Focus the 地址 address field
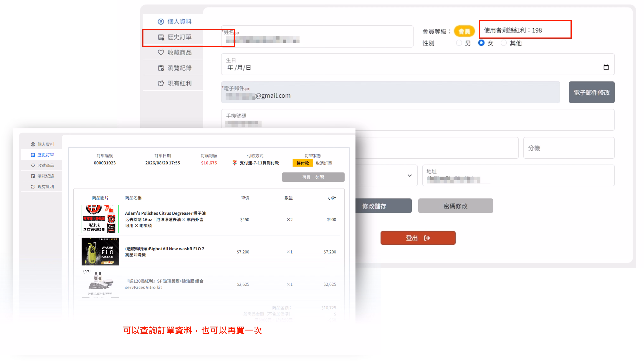Image resolution: width=644 pixels, height=361 pixels. pos(518,175)
